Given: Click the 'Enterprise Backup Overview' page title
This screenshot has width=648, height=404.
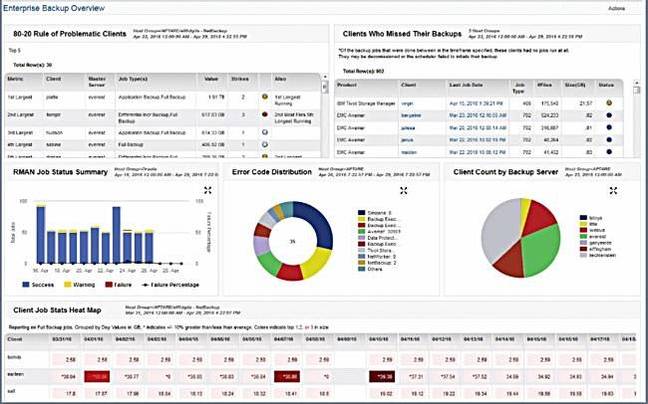Looking at the screenshot, I should point(54,8).
